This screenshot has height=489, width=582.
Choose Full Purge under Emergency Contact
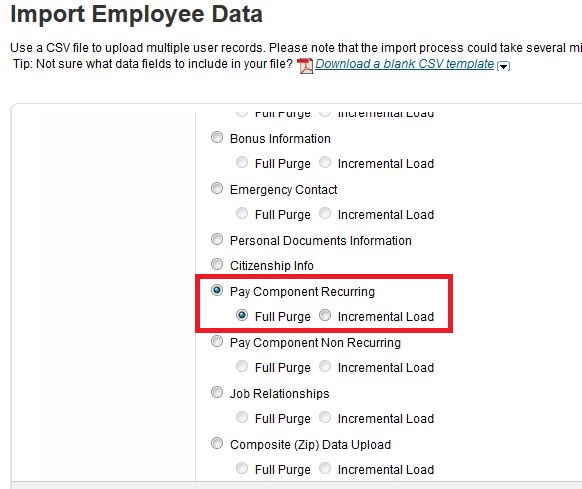(242, 213)
